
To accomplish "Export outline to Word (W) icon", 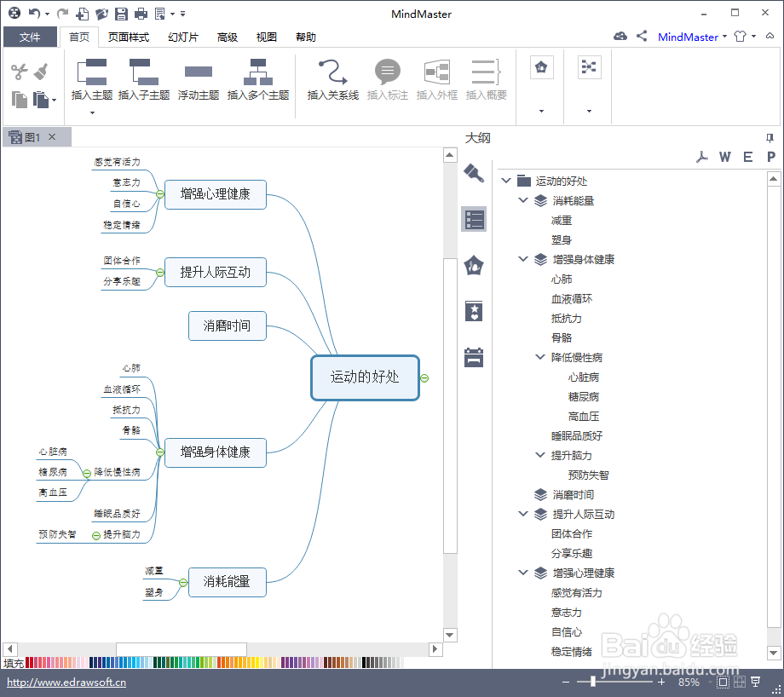I will coord(725,157).
